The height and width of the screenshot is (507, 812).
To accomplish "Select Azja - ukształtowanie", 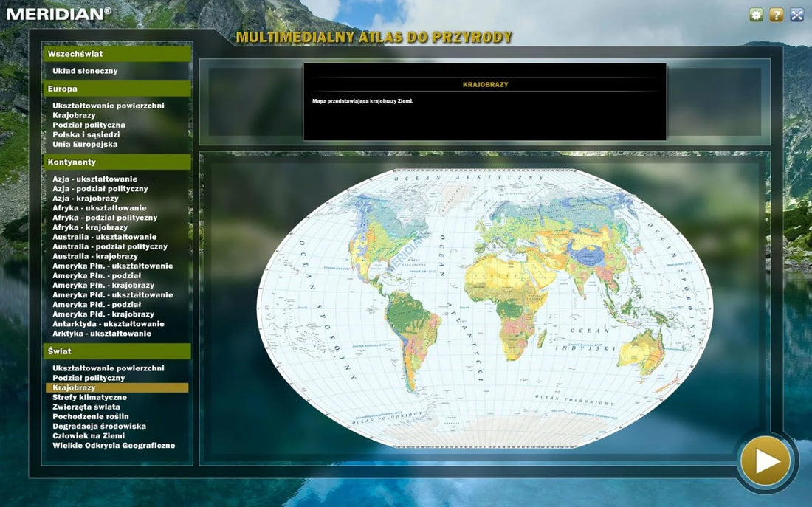I will pos(94,179).
